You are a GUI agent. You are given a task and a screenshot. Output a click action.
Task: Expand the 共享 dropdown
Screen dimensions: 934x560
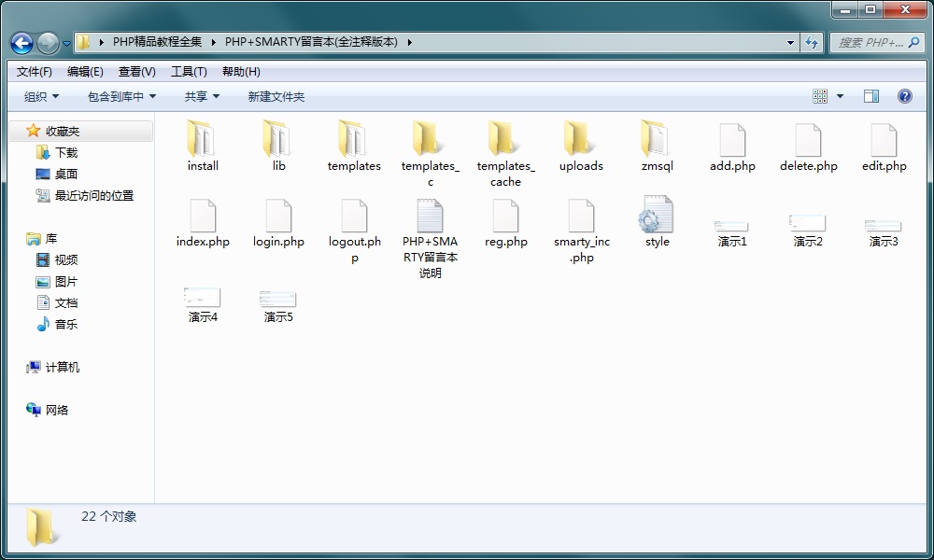pyautogui.click(x=202, y=96)
